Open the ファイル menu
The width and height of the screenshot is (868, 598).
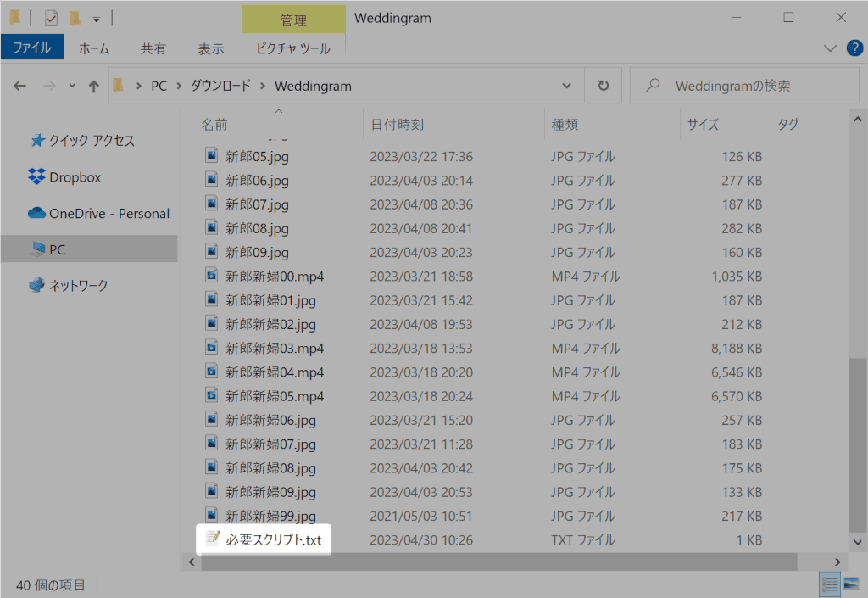32,48
